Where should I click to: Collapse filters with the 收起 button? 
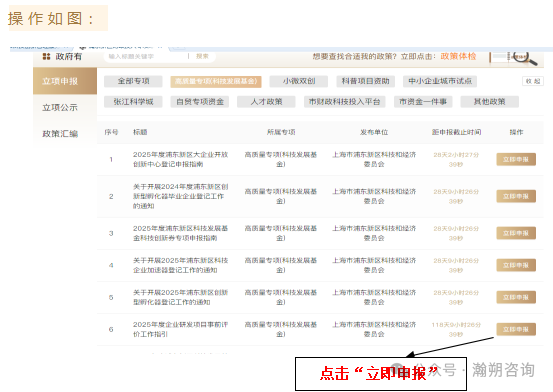pos(533,81)
